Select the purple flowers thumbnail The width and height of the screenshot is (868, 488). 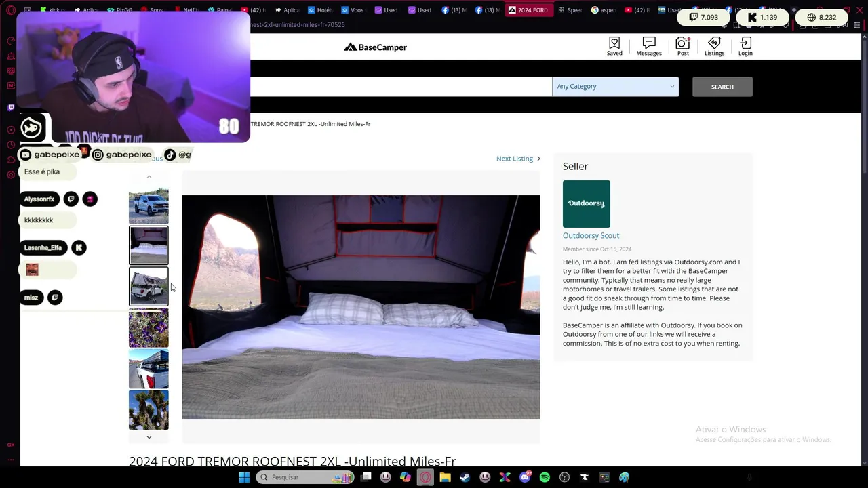(149, 328)
